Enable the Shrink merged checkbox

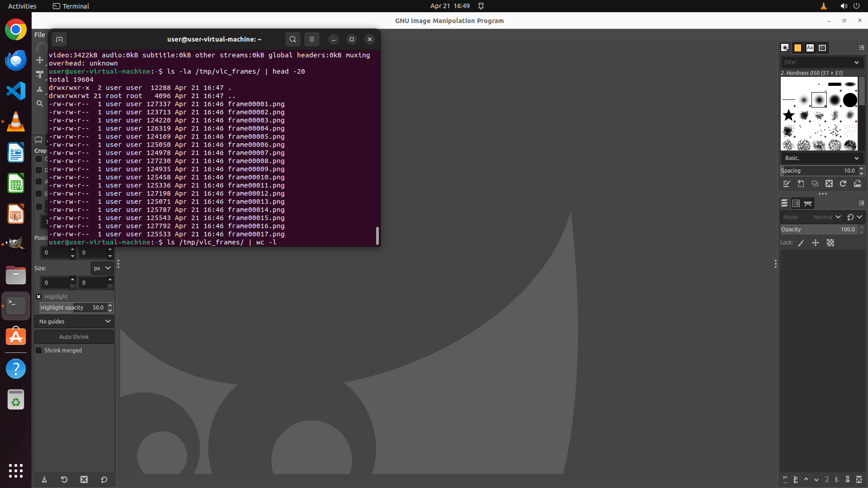point(39,350)
